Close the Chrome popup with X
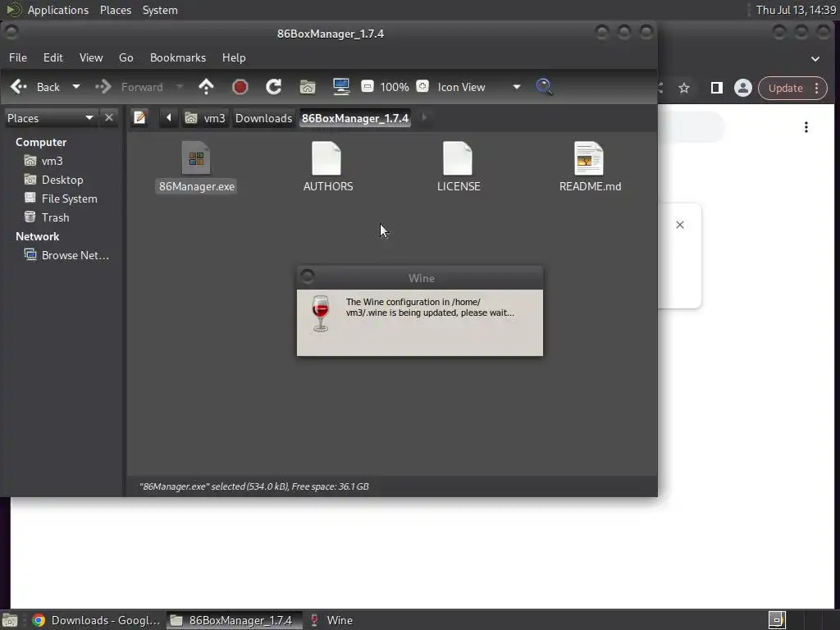The height and width of the screenshot is (630, 840). point(680,225)
